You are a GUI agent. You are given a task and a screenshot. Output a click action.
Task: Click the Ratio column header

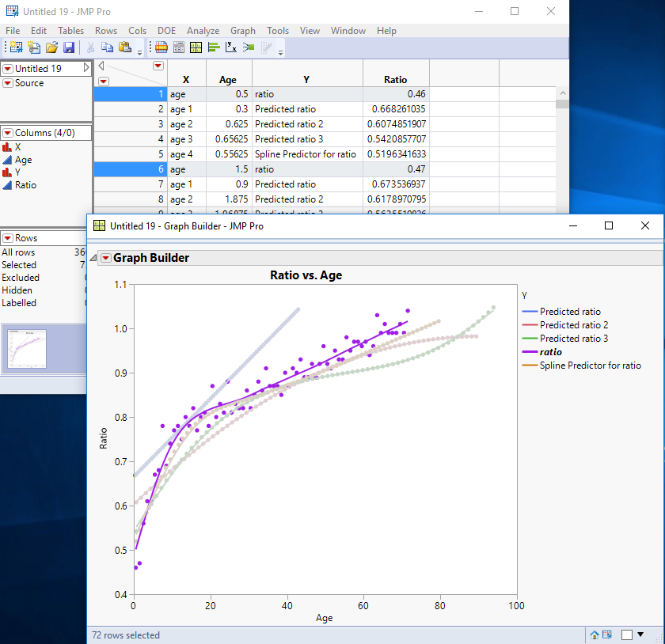(395, 79)
